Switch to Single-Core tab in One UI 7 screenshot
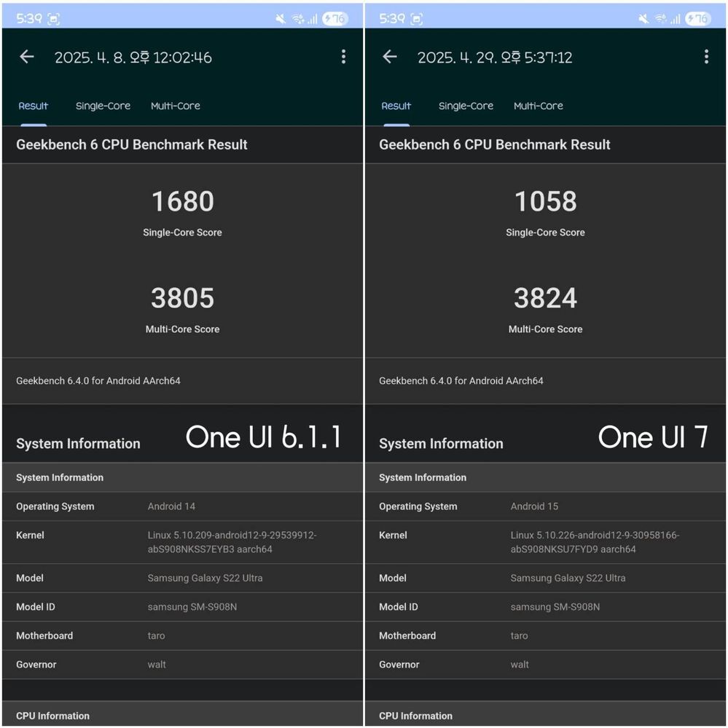The width and height of the screenshot is (728, 728). pos(466,106)
